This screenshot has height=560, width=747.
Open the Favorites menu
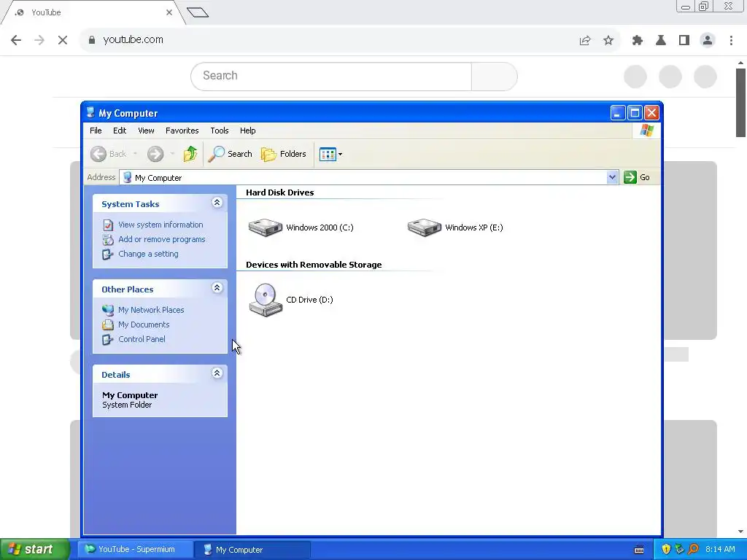[x=182, y=131]
